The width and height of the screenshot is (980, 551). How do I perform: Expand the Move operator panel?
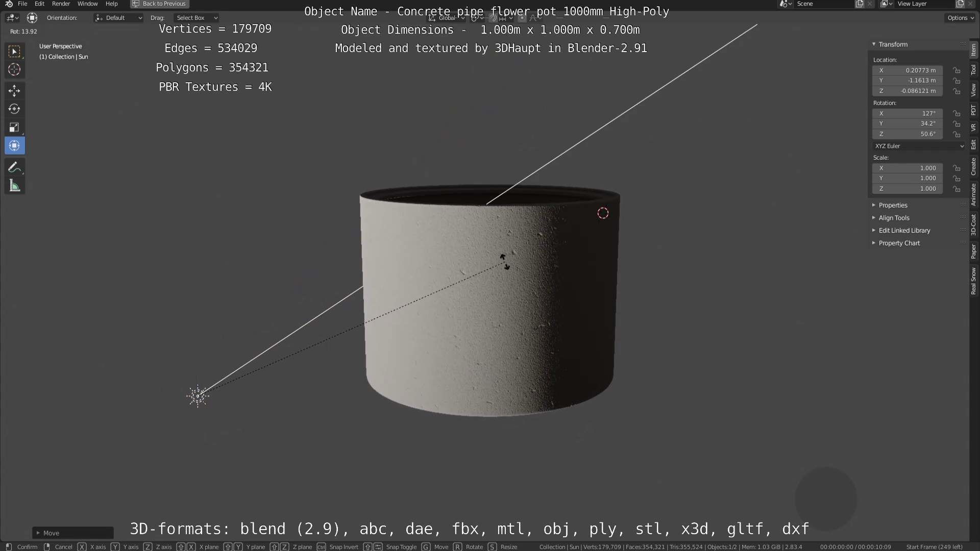click(x=73, y=533)
